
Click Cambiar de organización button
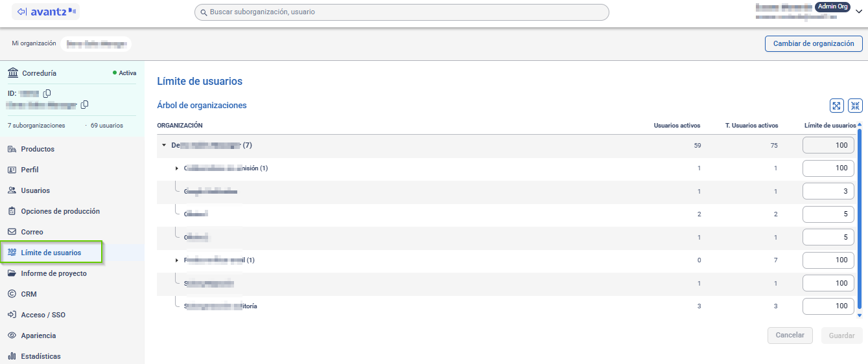coord(814,44)
